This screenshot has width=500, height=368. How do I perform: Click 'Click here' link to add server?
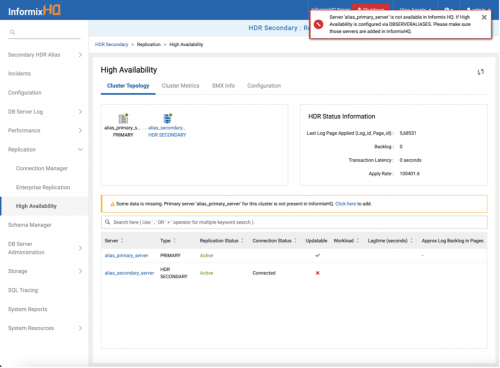(x=346, y=204)
